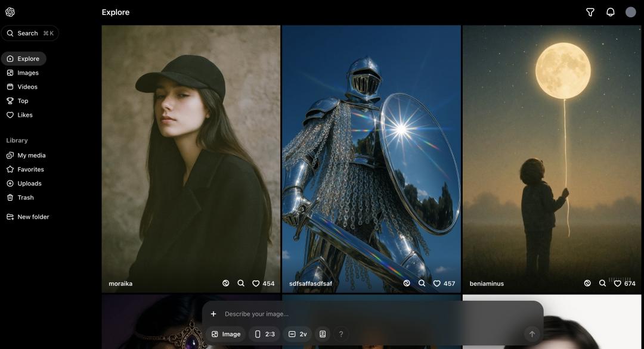Open the Image type dropdown
Viewport: 644px width, 349px height.
[x=226, y=334]
